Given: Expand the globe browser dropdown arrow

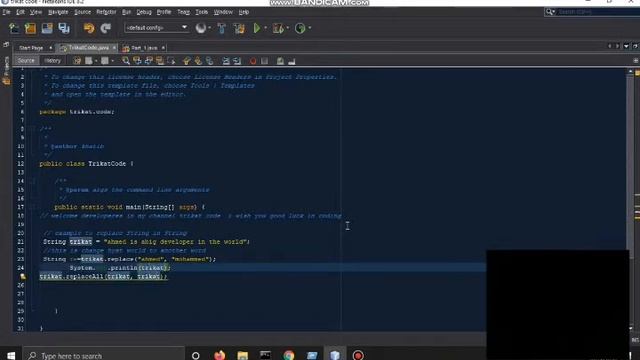Looking at the screenshot, I should pyautogui.click(x=209, y=28).
